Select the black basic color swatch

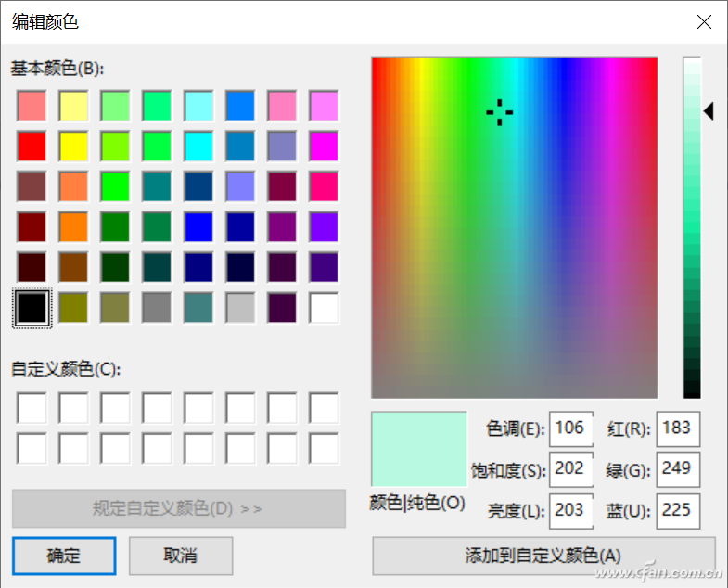tap(32, 308)
